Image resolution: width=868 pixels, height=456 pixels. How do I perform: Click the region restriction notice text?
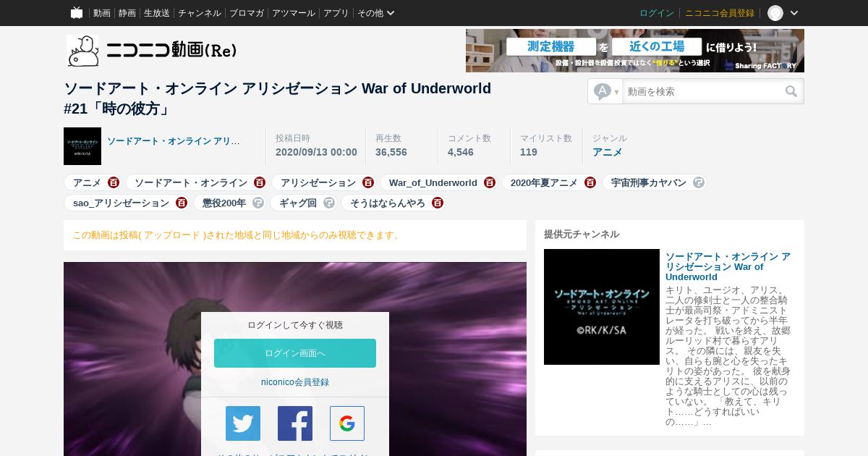coord(237,235)
